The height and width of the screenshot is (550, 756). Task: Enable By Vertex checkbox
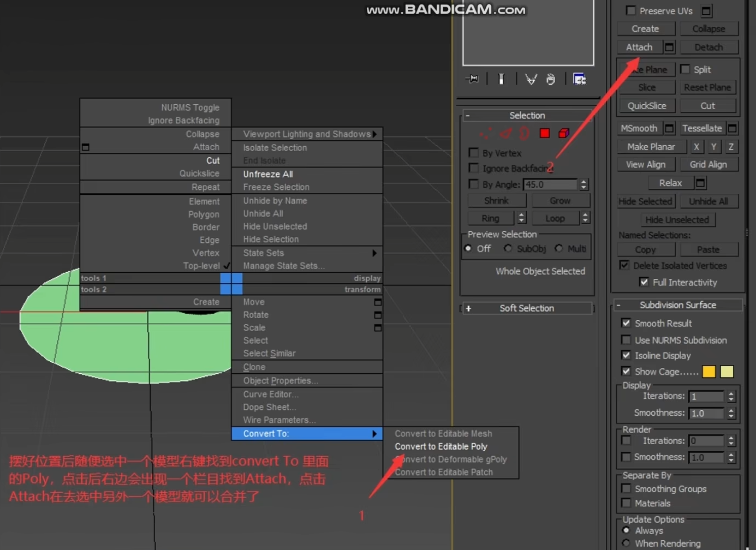[x=474, y=153]
